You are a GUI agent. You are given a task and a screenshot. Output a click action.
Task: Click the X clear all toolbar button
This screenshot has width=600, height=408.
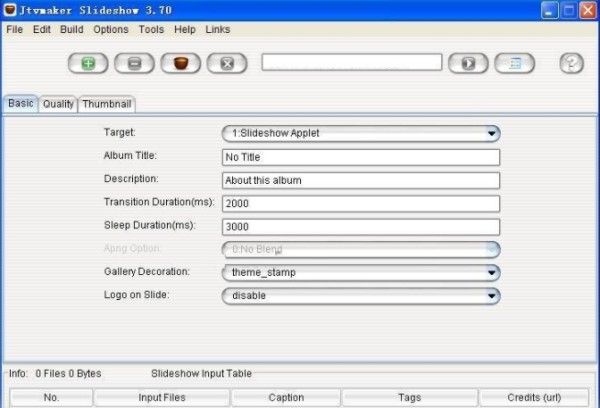click(x=227, y=63)
